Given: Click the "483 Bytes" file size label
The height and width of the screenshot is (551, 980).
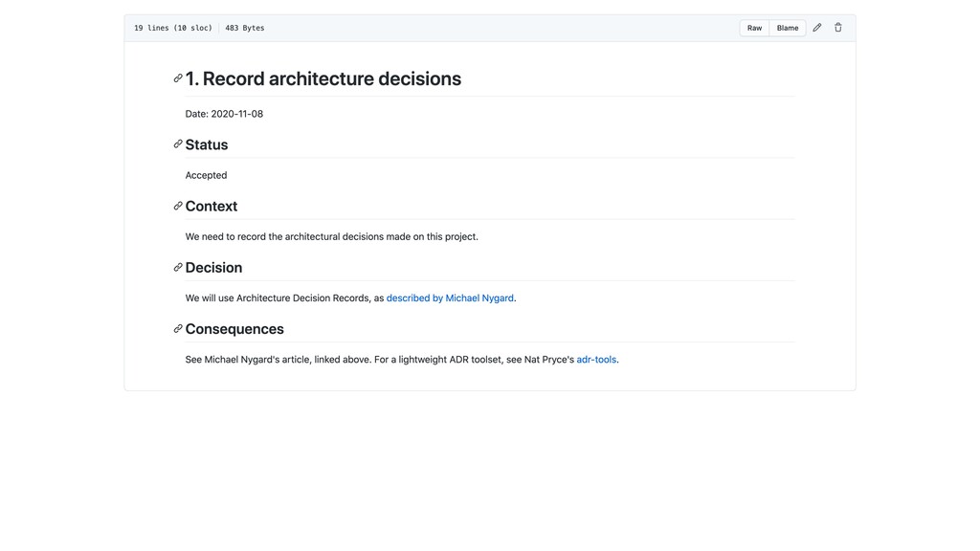Looking at the screenshot, I should 245,28.
